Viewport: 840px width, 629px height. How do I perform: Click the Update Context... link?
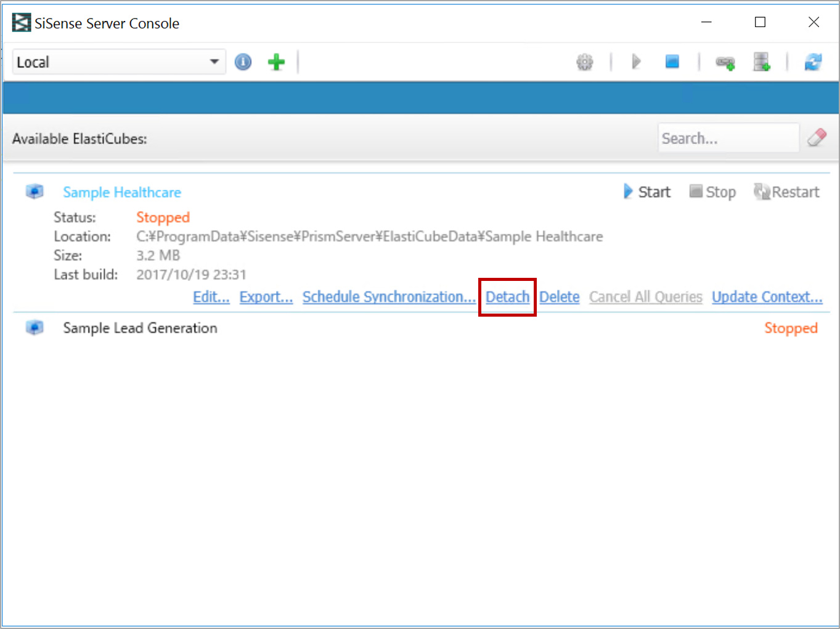767,297
